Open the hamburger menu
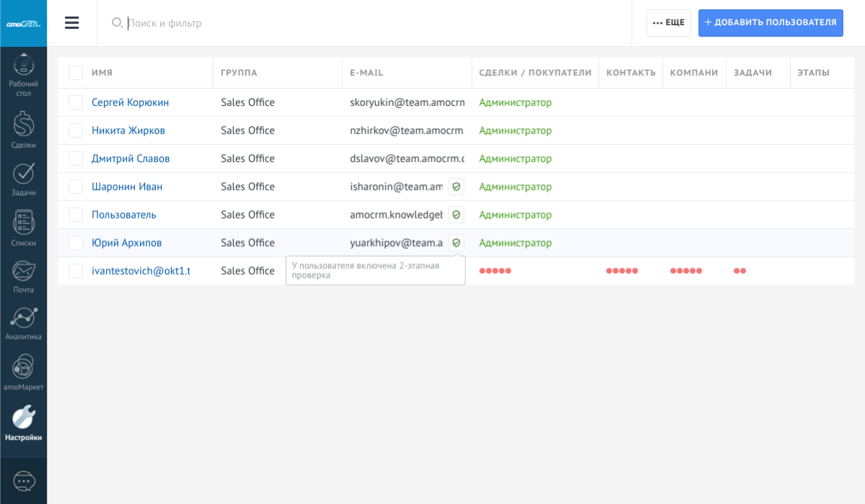The image size is (865, 504). click(72, 23)
